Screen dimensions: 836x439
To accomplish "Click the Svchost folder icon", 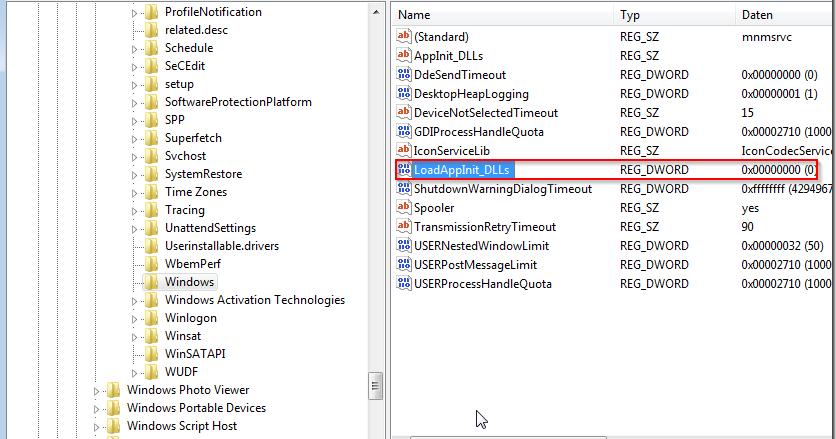I will (x=151, y=156).
